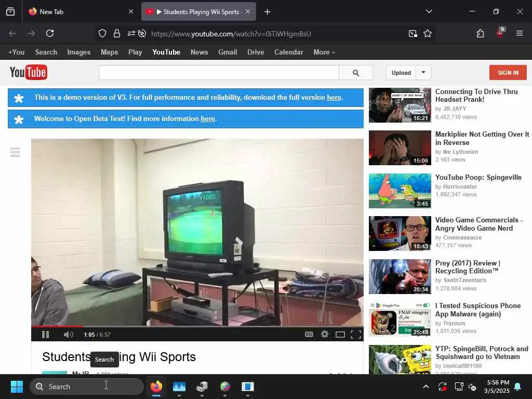Pause the video with the pause button
Viewport: 532px width, 399px height.
46,335
